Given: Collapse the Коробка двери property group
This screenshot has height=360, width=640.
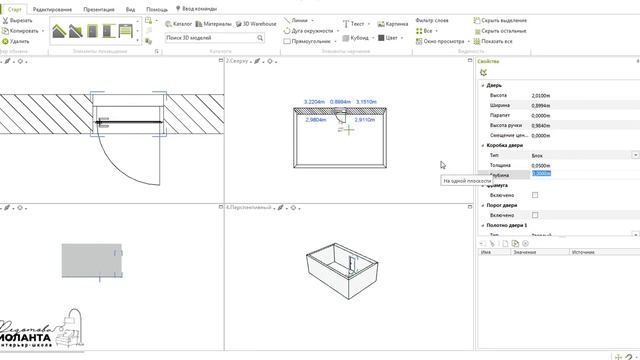Looking at the screenshot, I should coord(483,145).
